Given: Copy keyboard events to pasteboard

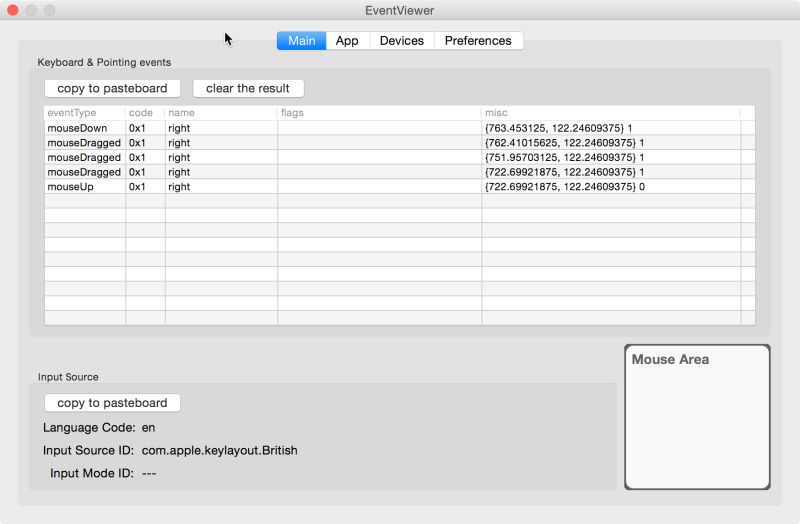Looking at the screenshot, I should click(x=112, y=88).
